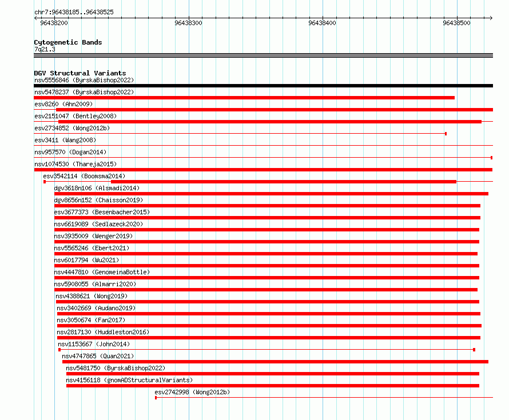Click nsv3050674 (Fan2017) label
509x420 pixels.
tap(91, 320)
